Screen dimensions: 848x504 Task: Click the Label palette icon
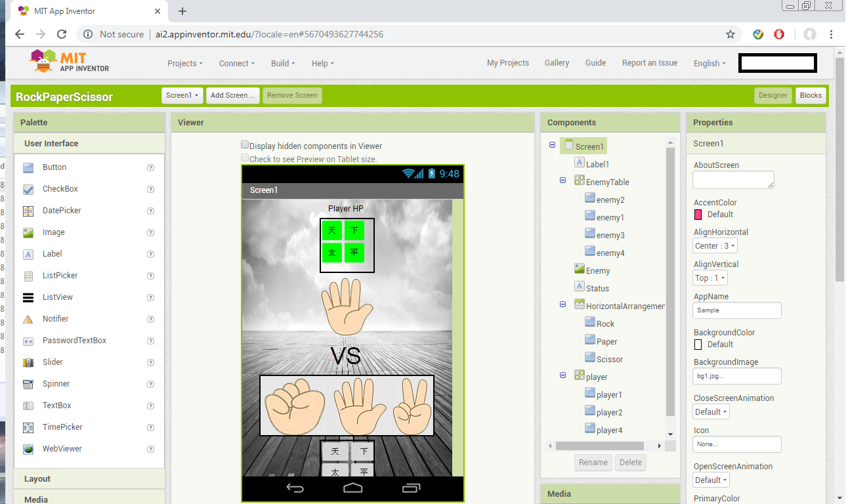(28, 254)
